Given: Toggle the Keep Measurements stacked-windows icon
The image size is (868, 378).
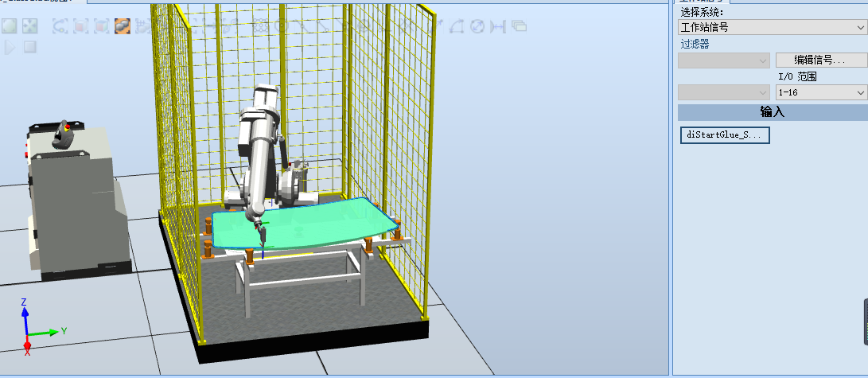Looking at the screenshot, I should tap(519, 26).
